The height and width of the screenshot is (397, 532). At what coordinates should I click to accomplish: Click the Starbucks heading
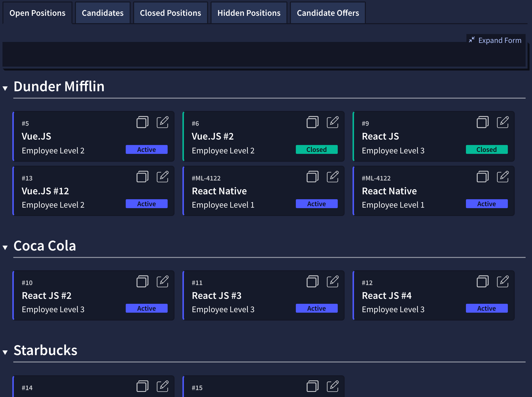(46, 350)
